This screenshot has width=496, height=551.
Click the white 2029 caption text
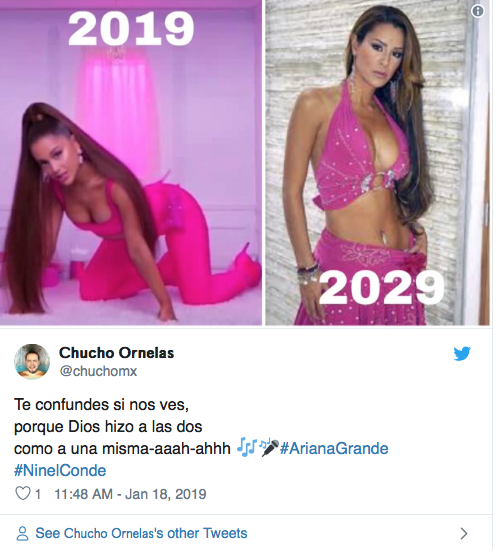(382, 288)
